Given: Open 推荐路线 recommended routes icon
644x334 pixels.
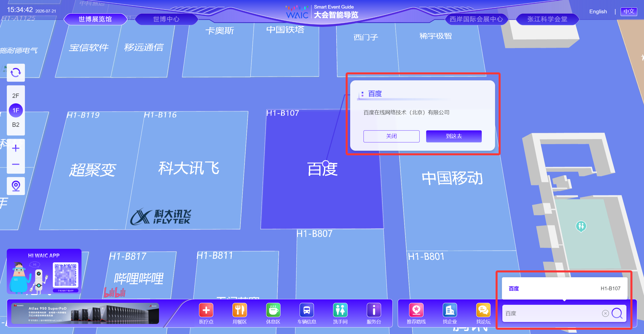Looking at the screenshot, I should [416, 310].
